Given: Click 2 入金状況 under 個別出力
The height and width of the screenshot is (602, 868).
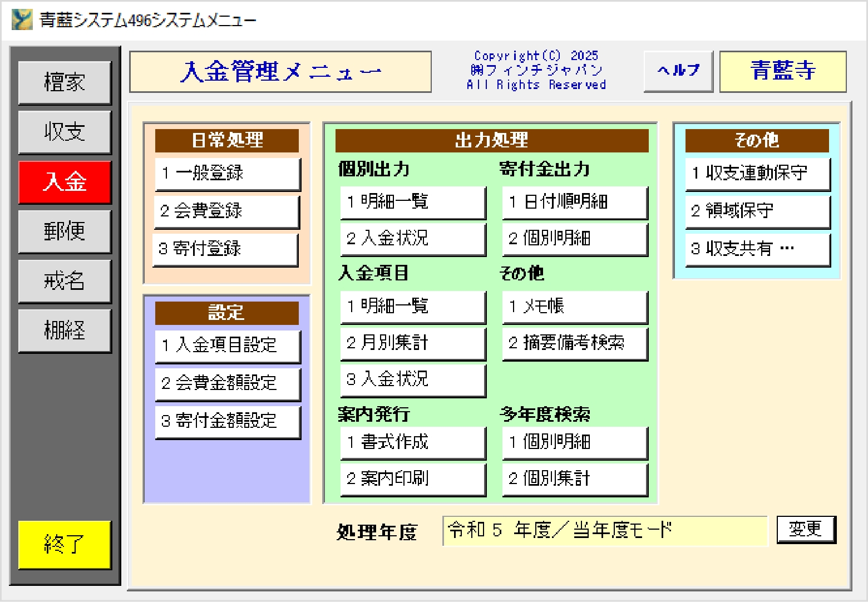Looking at the screenshot, I should point(412,239).
